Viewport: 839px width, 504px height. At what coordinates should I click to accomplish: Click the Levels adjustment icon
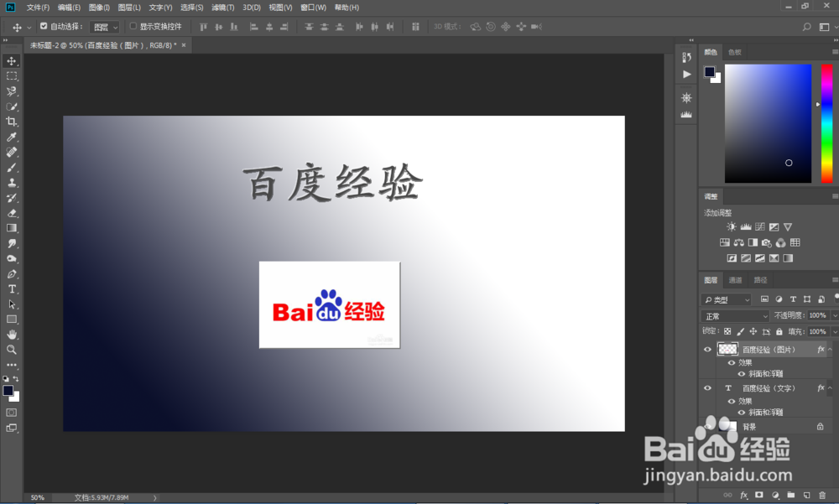(745, 227)
